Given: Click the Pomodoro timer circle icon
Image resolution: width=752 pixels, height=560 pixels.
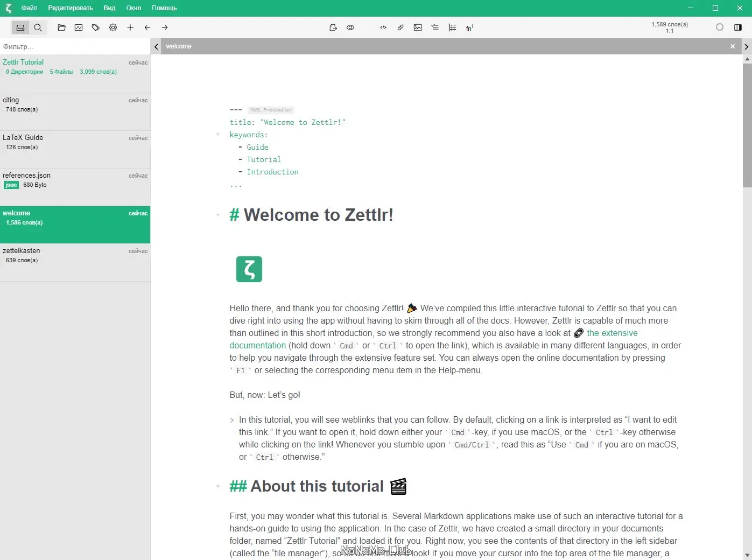Looking at the screenshot, I should 720,27.
